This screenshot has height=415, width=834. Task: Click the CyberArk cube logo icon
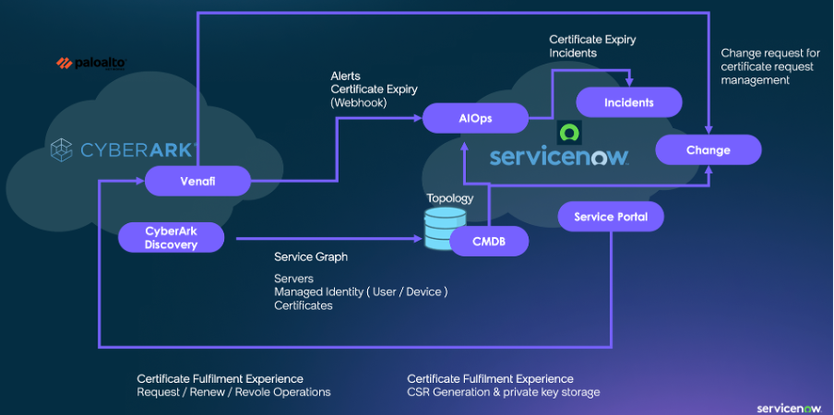point(61,150)
